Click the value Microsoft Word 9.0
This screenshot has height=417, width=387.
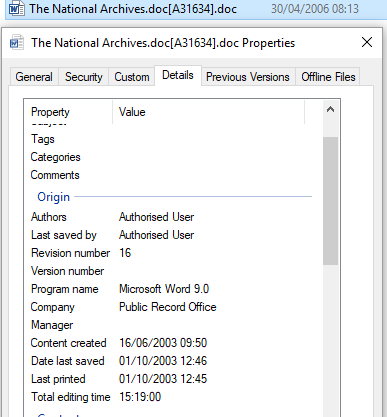[x=164, y=289]
